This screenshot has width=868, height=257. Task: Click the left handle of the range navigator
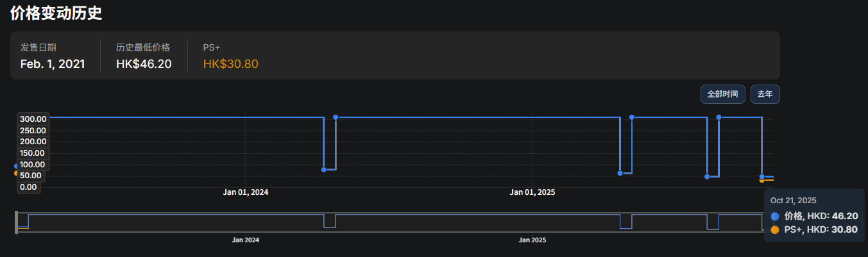point(17,222)
